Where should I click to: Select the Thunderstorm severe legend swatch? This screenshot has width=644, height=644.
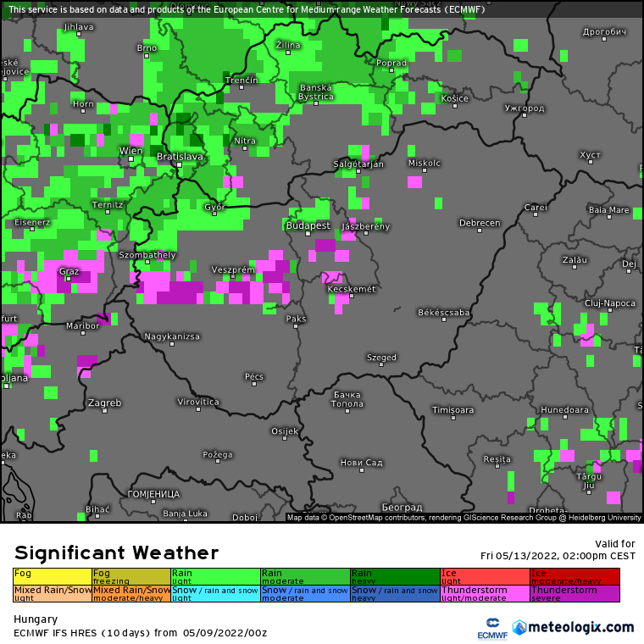pyautogui.click(x=575, y=593)
